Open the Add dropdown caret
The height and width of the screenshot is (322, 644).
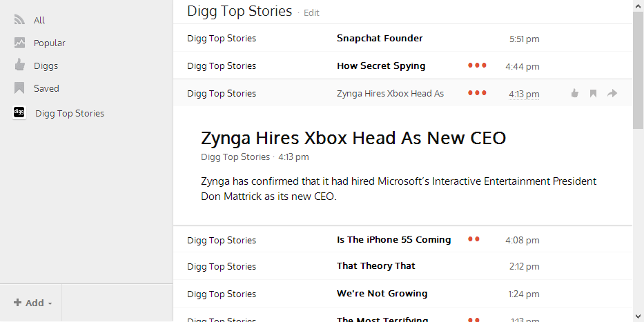[50, 304]
